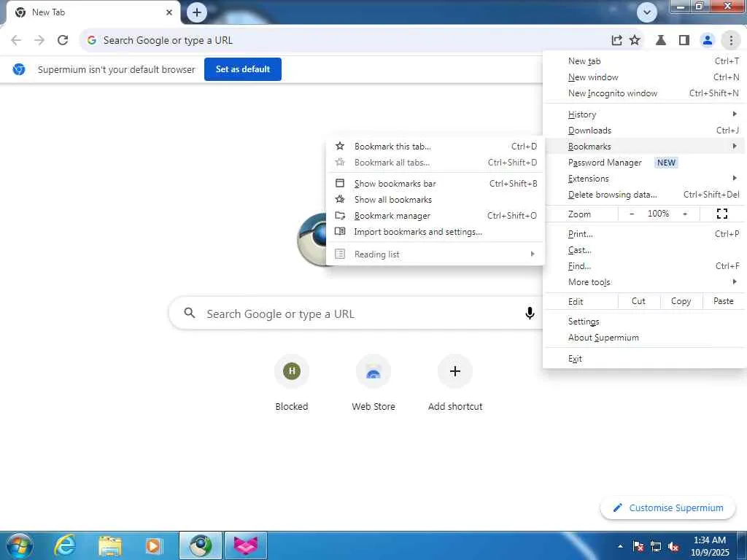Click the forward navigation arrow
This screenshot has height=560, width=747.
click(39, 40)
